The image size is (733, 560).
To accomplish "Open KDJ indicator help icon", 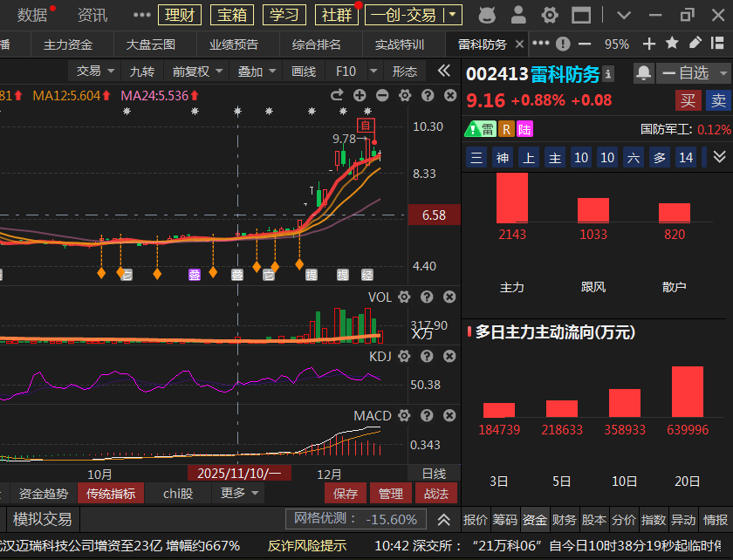I will tap(427, 356).
